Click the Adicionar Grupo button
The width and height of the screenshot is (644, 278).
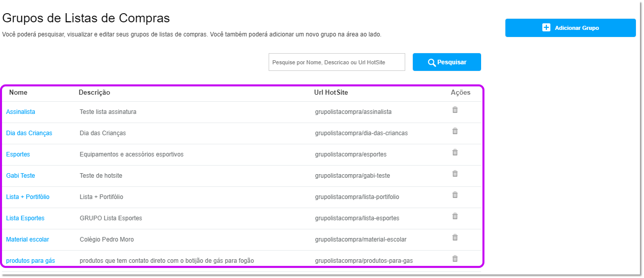coord(570,28)
